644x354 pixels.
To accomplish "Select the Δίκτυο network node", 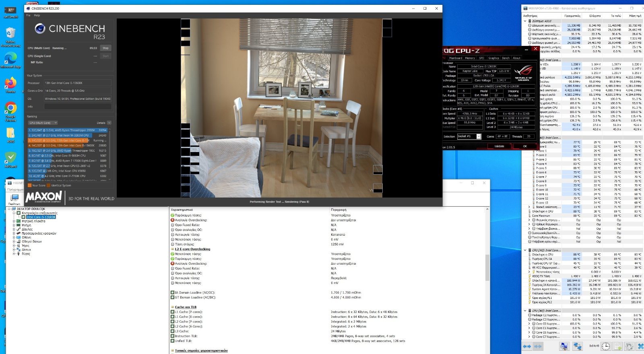I will pyautogui.click(x=26, y=249).
